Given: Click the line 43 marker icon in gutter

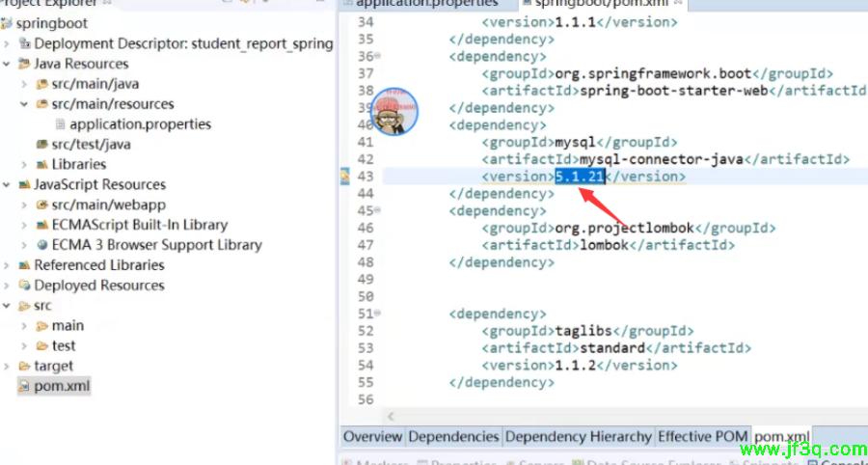Looking at the screenshot, I should point(343,177).
